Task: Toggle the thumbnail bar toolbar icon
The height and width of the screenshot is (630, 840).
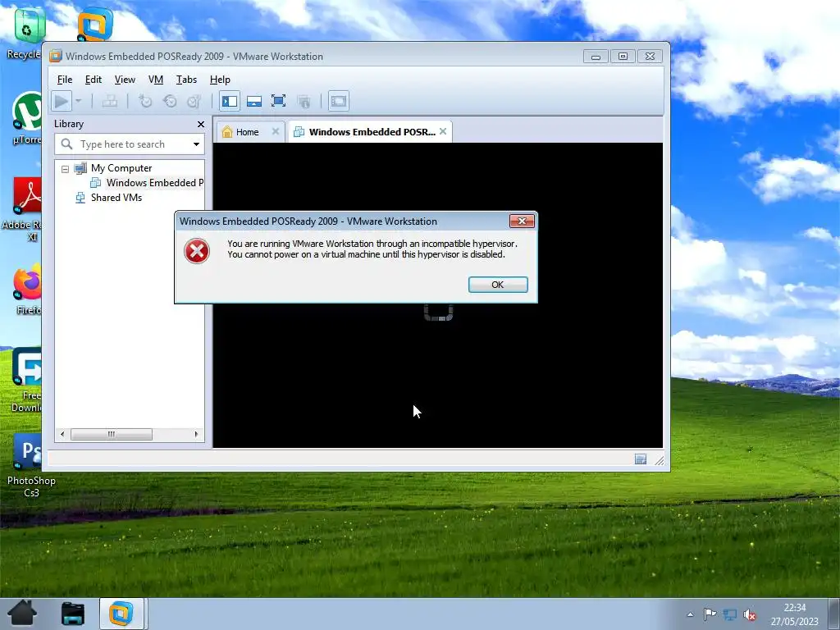Action: pyautogui.click(x=254, y=101)
